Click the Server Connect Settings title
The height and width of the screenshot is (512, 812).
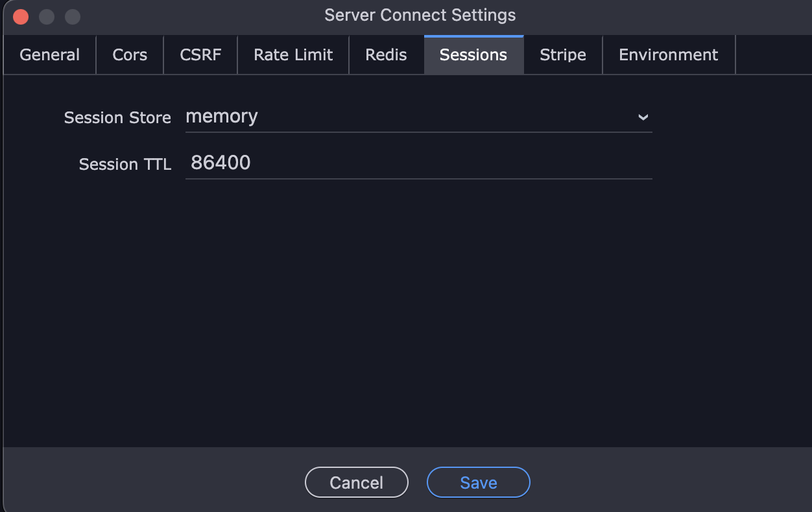(420, 16)
